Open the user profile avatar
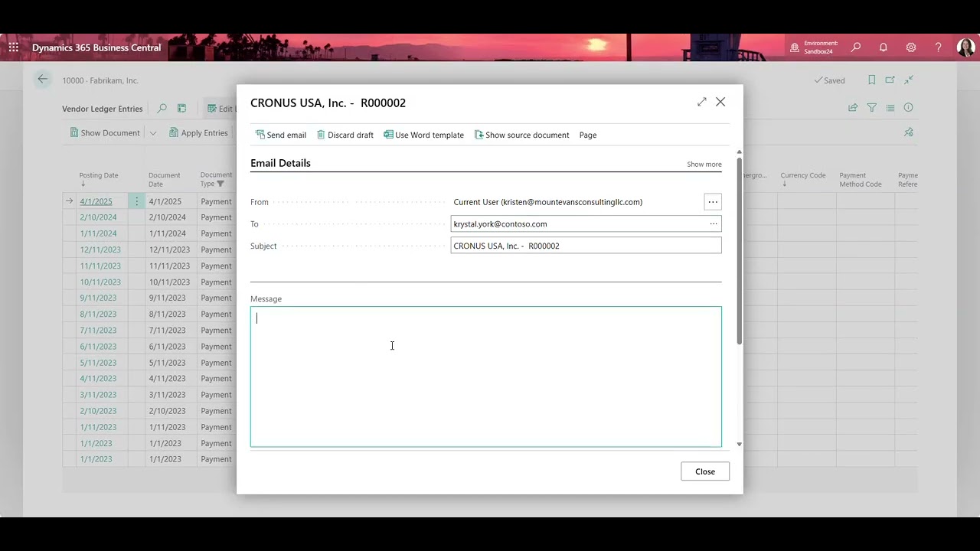980x551 pixels. click(965, 47)
